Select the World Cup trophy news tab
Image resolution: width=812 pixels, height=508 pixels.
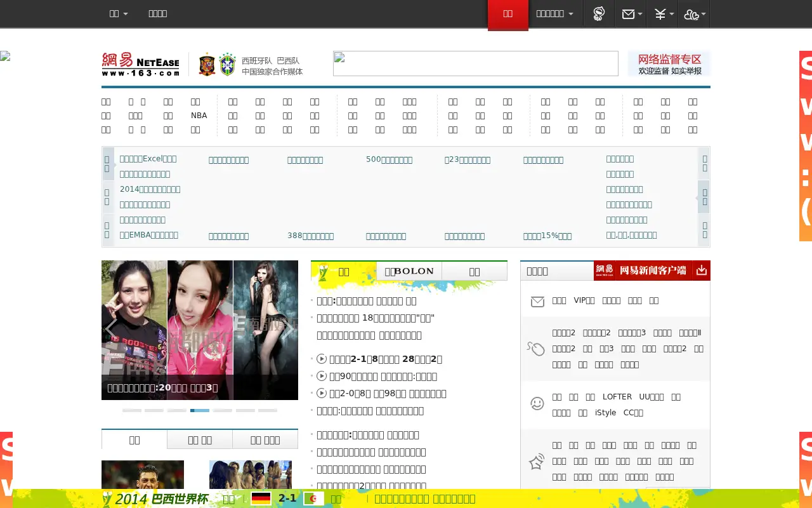tap(343, 271)
